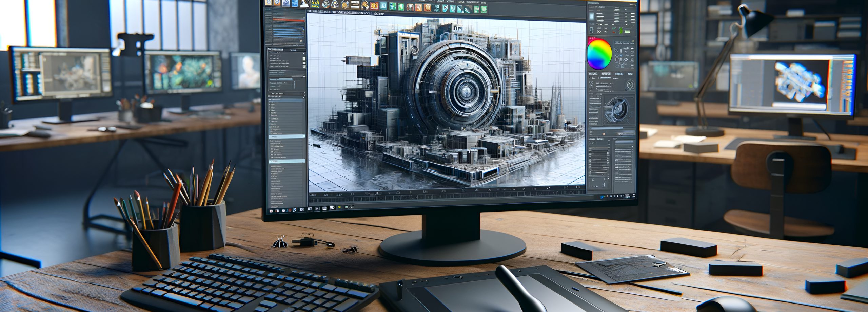Open the wireframe lens preview thumbnail

pos(618,109)
